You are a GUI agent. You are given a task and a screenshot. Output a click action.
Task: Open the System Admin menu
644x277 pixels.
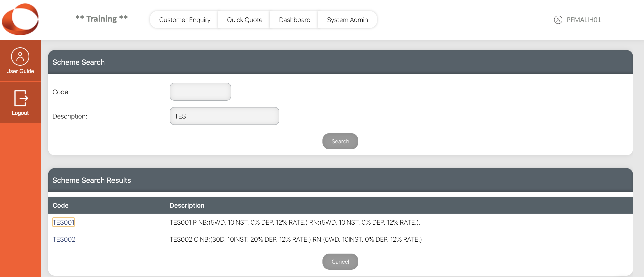[x=347, y=20]
